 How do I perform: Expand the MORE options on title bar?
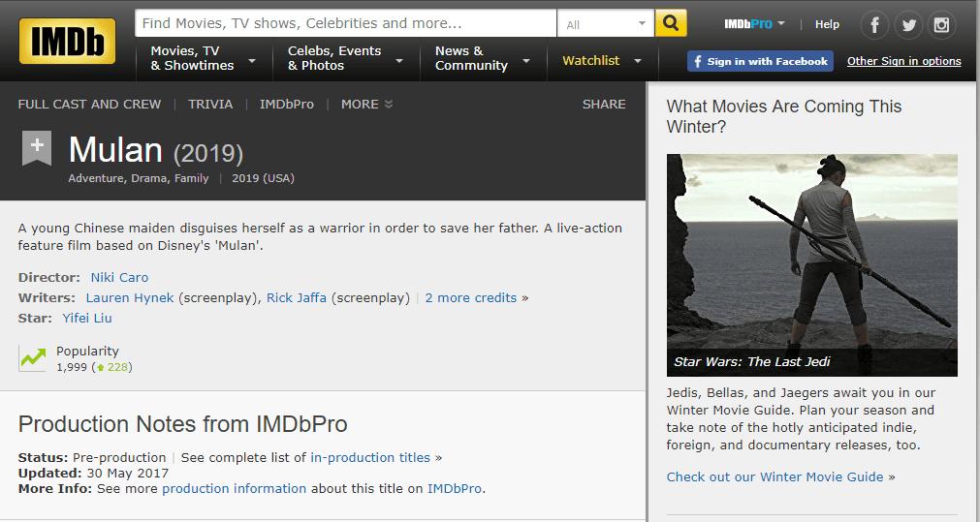pyautogui.click(x=366, y=105)
